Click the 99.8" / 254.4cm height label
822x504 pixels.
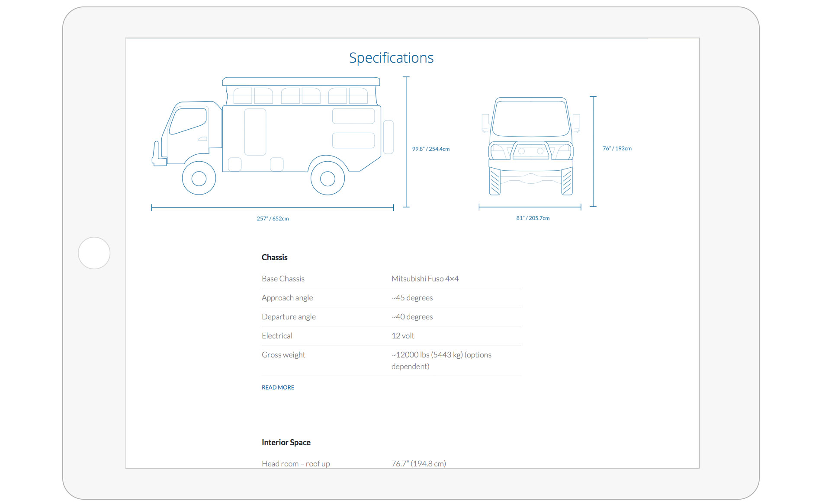coord(430,149)
